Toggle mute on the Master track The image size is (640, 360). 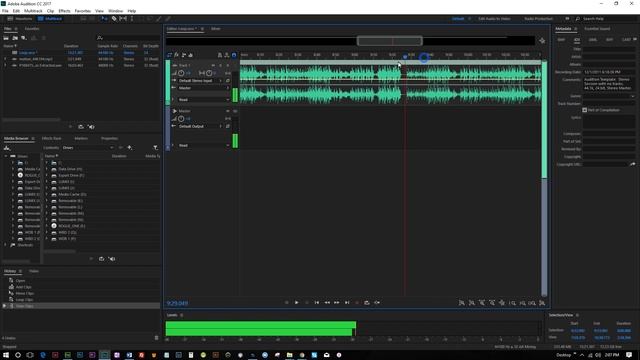[228, 111]
